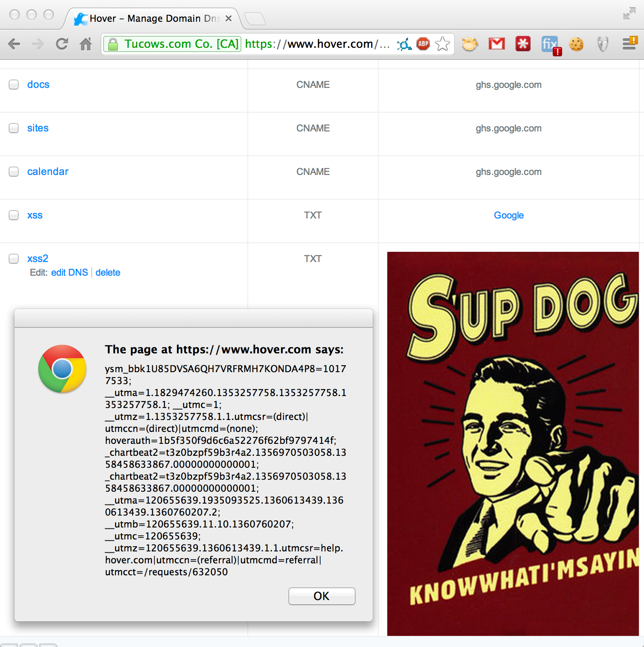Open the Gmail extension icon
The image size is (644, 647).
coord(496,44)
